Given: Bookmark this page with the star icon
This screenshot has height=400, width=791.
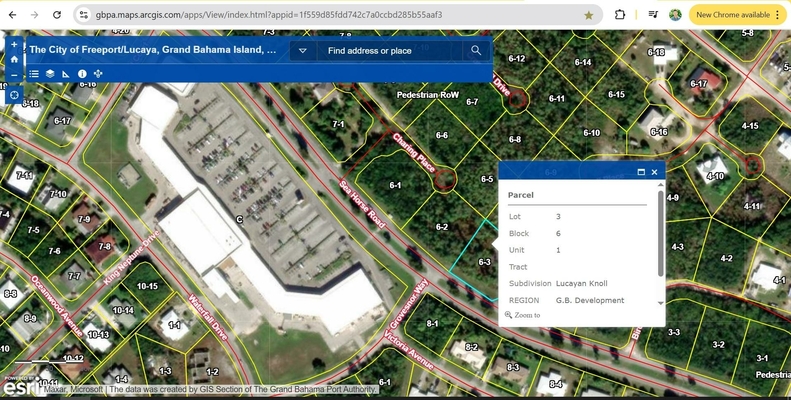Looking at the screenshot, I should (x=588, y=15).
